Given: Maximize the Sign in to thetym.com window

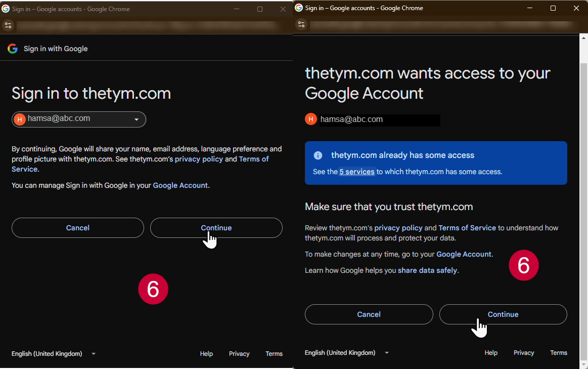Looking at the screenshot, I should point(260,9).
